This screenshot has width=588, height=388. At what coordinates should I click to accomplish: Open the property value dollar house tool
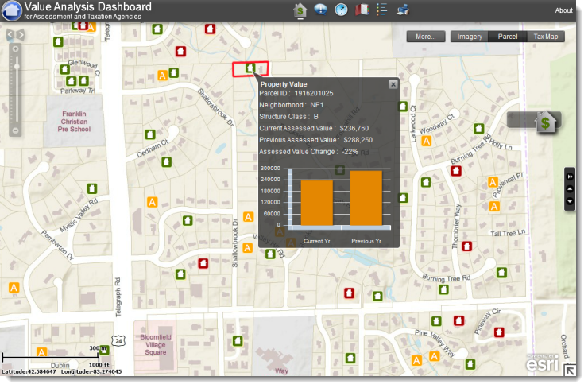pos(300,10)
